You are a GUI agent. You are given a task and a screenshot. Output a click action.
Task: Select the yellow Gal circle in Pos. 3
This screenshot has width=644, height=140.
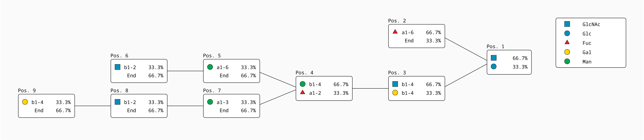(395, 93)
